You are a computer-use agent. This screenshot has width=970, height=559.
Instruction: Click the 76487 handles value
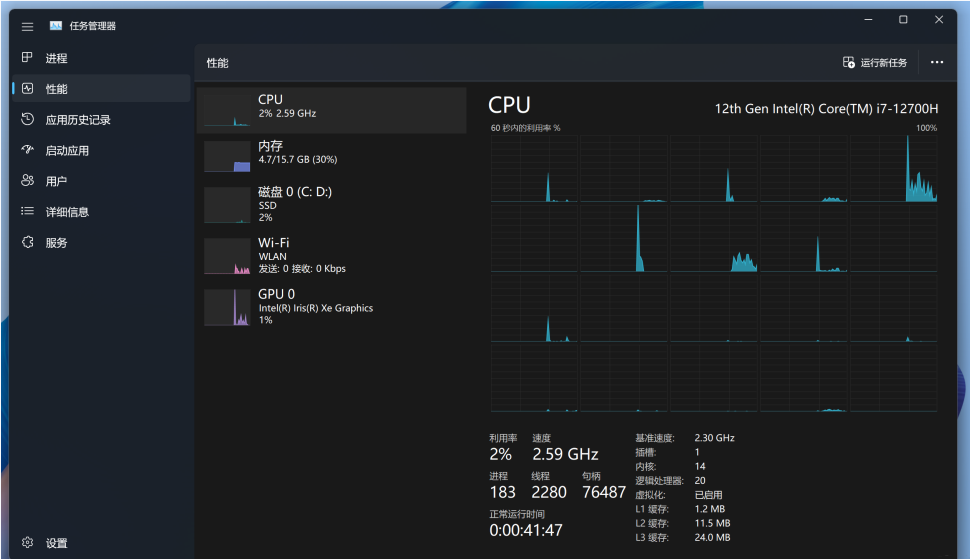coord(604,492)
